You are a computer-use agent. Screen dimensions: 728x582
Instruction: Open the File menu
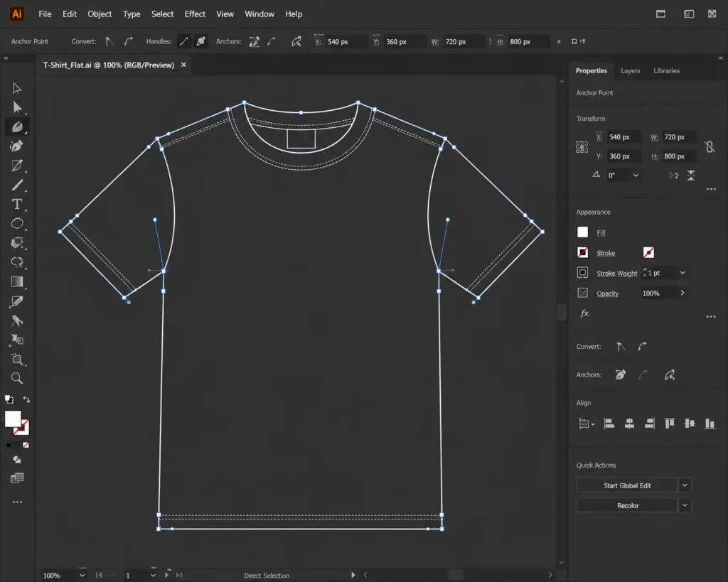click(x=45, y=14)
